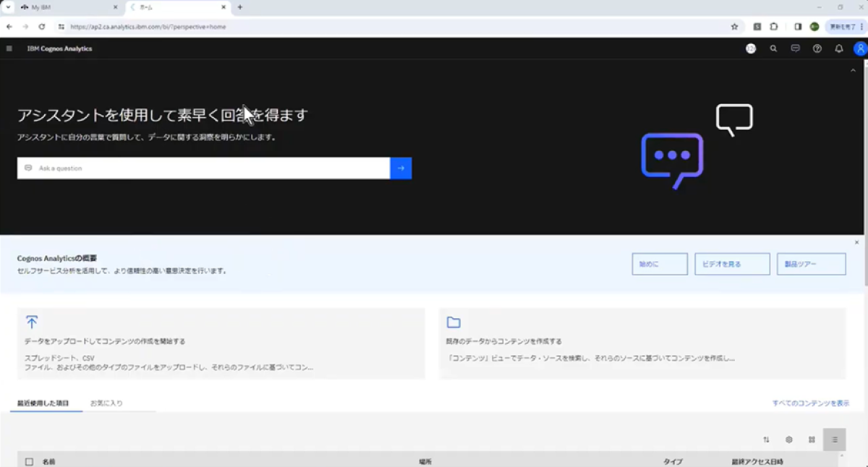
Task: Open the data upload card
Action: pyautogui.click(x=221, y=343)
